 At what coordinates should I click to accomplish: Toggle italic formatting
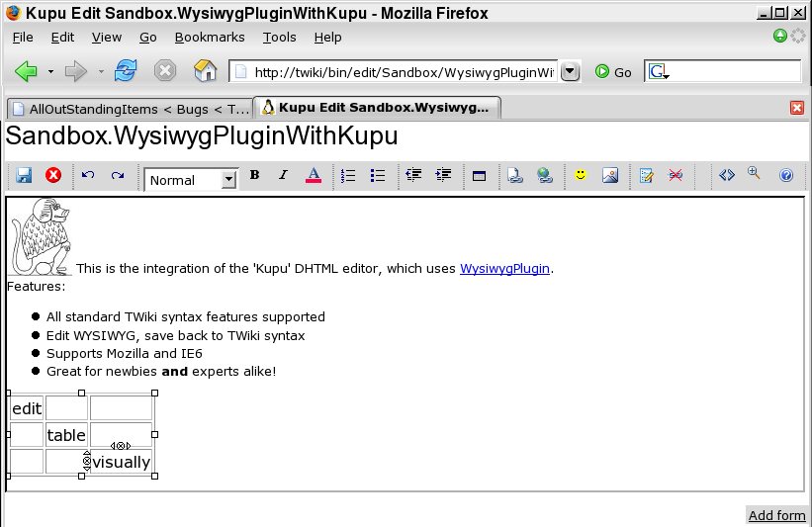[x=283, y=175]
